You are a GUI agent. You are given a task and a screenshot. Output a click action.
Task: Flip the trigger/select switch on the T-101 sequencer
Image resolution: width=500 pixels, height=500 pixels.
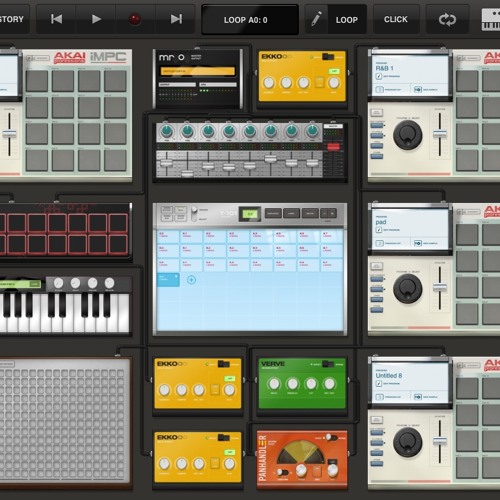(194, 214)
